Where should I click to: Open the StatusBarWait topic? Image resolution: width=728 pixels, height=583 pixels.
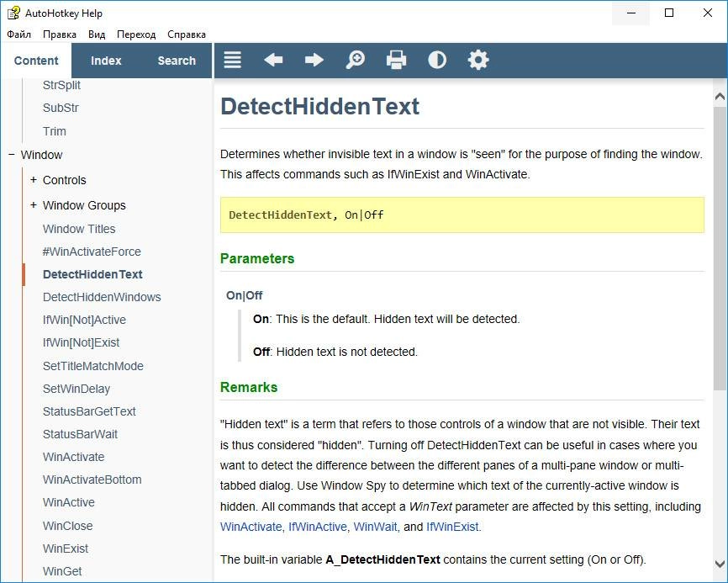80,434
